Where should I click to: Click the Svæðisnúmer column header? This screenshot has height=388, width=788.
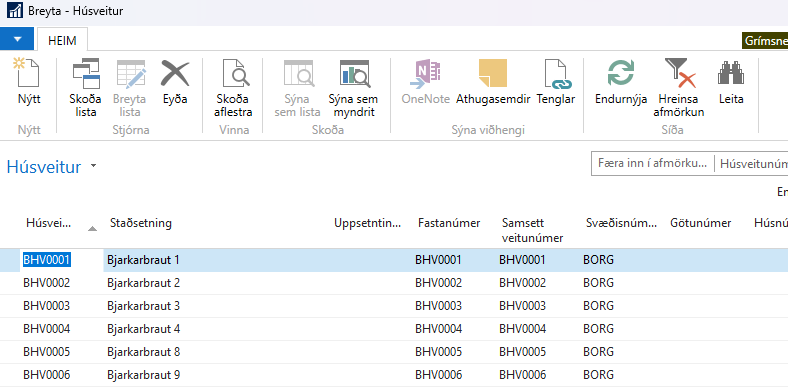tap(621, 223)
